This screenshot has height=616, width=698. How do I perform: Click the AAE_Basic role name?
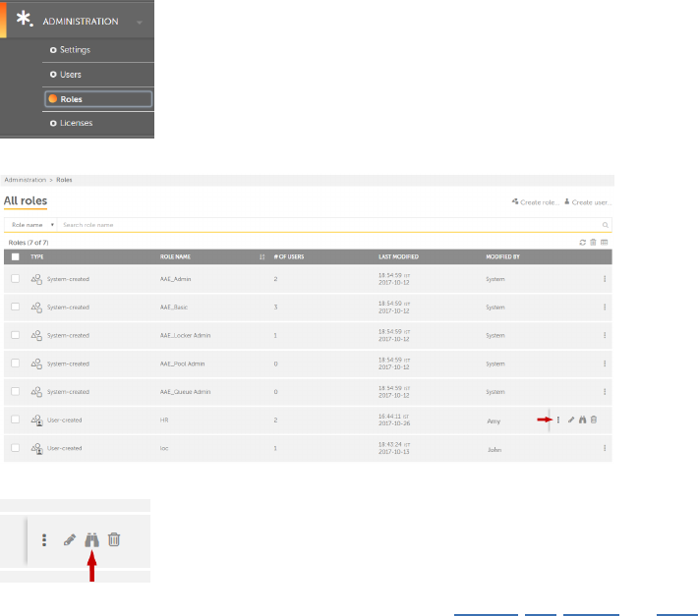coord(174,307)
